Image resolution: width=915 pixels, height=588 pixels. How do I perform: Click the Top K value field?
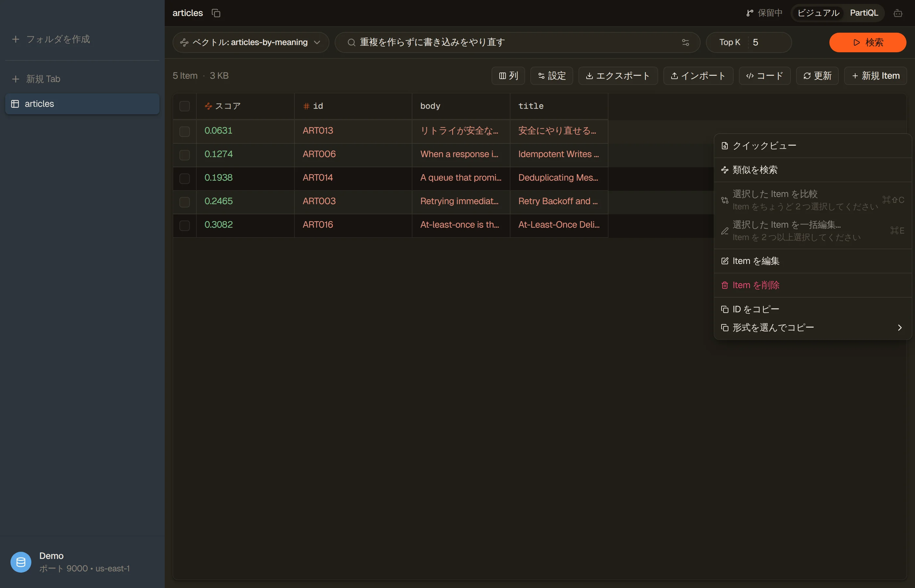click(x=769, y=42)
